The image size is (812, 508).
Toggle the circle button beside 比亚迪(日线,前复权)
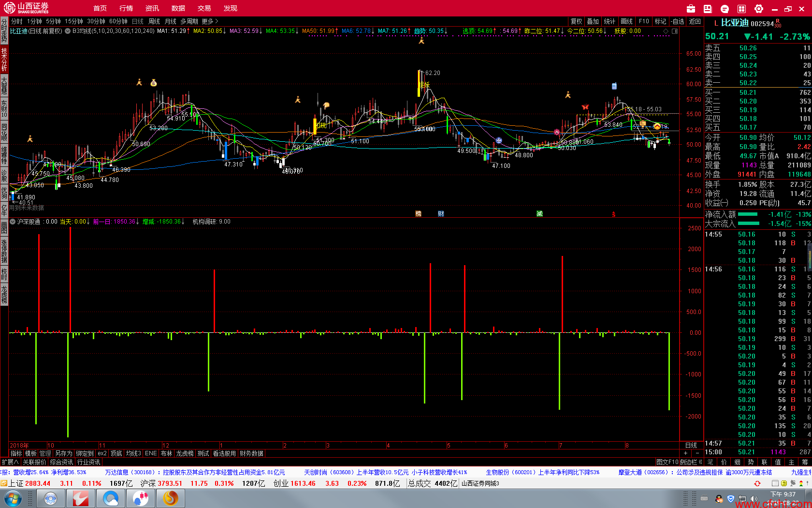coord(68,31)
